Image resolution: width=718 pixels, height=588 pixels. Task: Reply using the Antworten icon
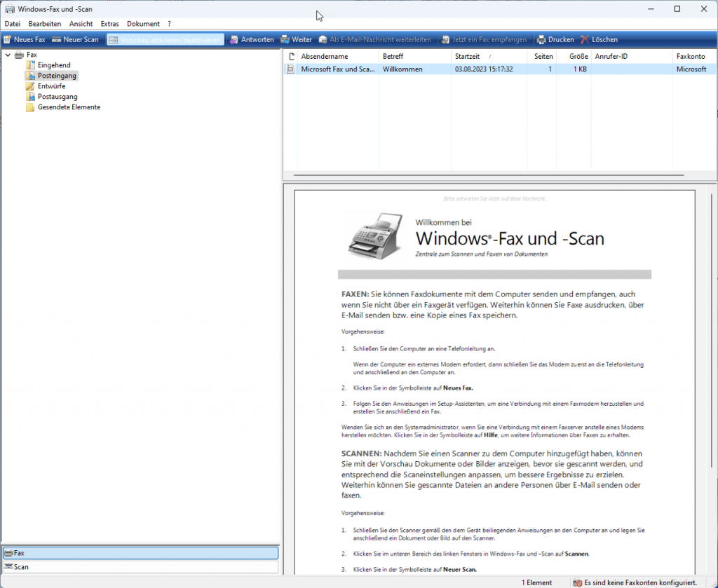pyautogui.click(x=252, y=39)
